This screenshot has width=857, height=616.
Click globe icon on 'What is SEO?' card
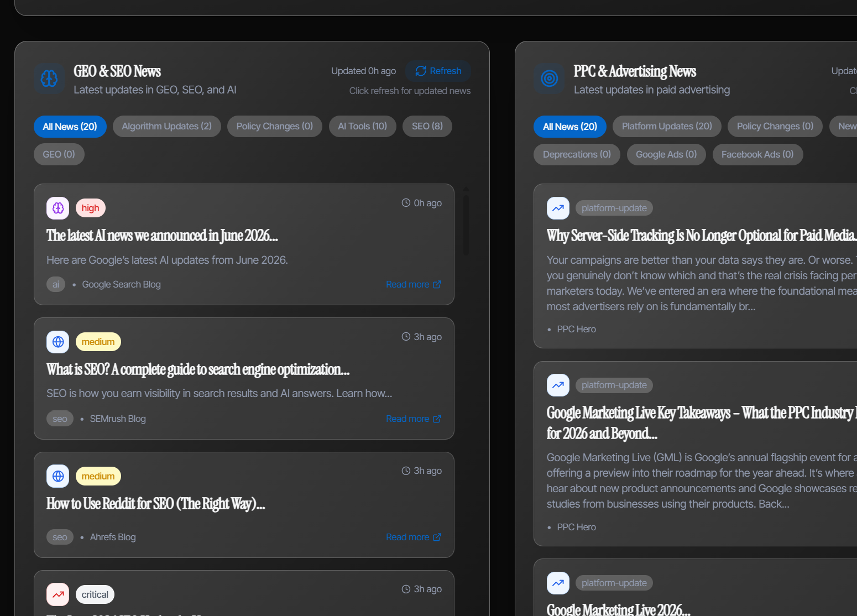[x=58, y=342]
